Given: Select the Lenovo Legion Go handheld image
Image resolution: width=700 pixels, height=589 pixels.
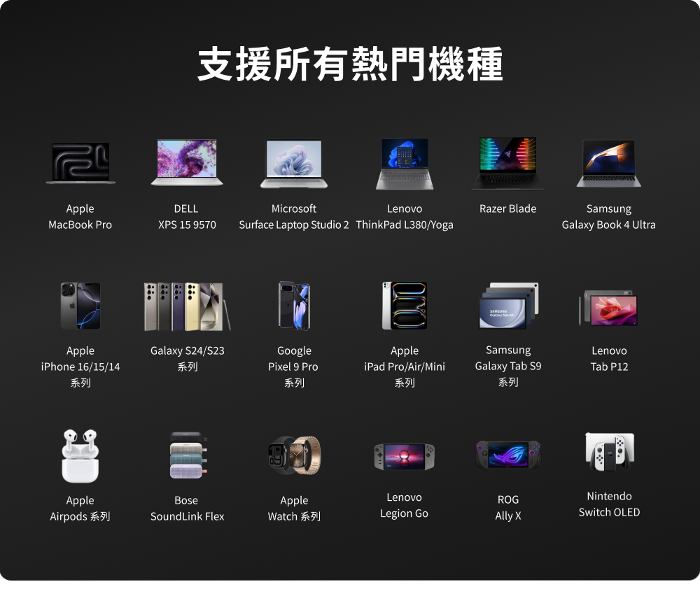Looking at the screenshot, I should [x=404, y=457].
